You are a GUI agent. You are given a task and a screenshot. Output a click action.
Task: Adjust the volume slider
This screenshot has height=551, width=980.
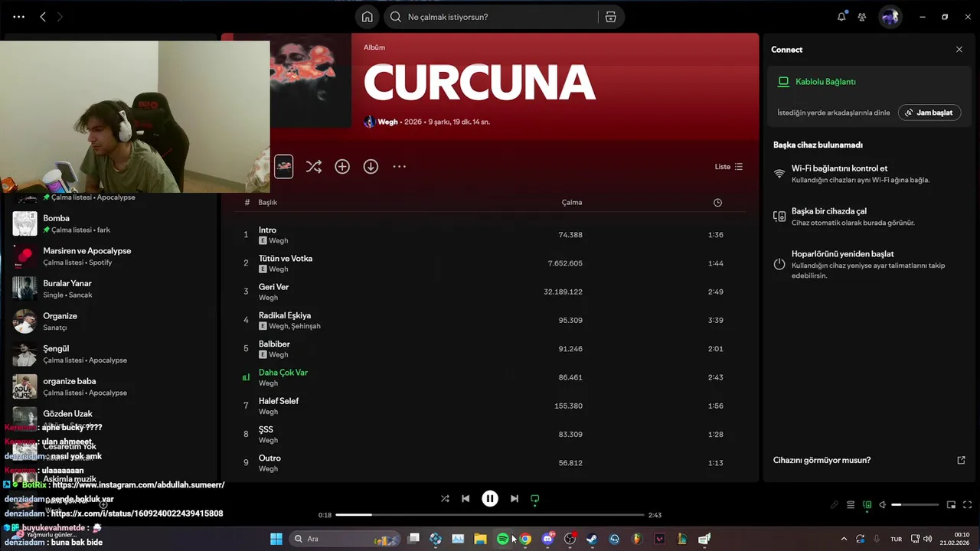coord(915,505)
